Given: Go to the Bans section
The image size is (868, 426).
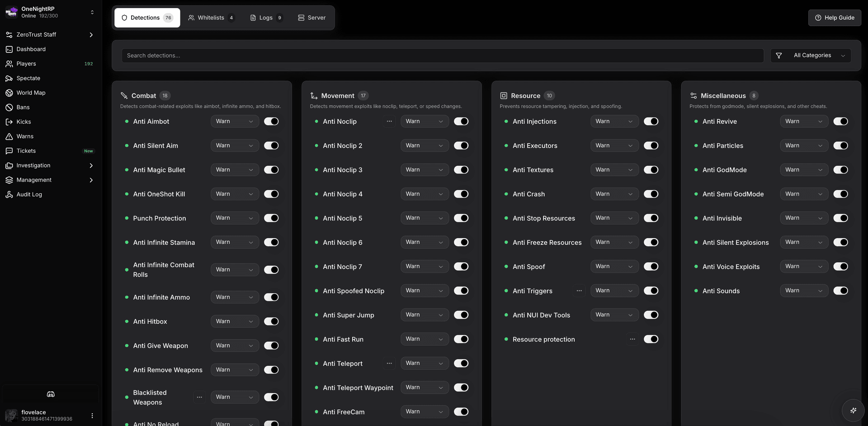Looking at the screenshot, I should tap(50, 107).
